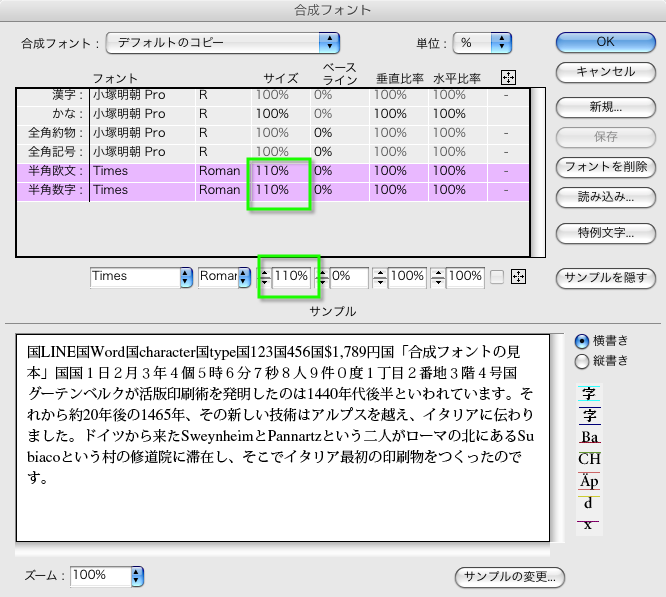666x597 pixels.
Task: Click the サンプルを隠す button
Action: (606, 278)
